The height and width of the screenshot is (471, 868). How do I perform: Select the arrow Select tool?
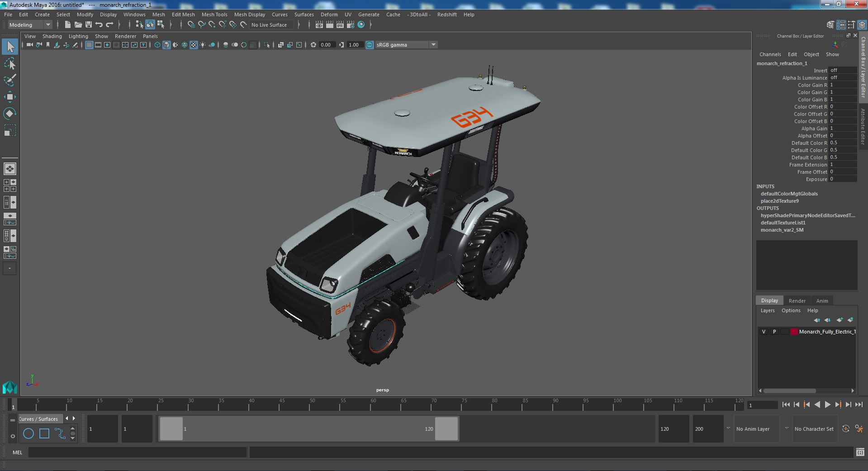click(x=10, y=47)
